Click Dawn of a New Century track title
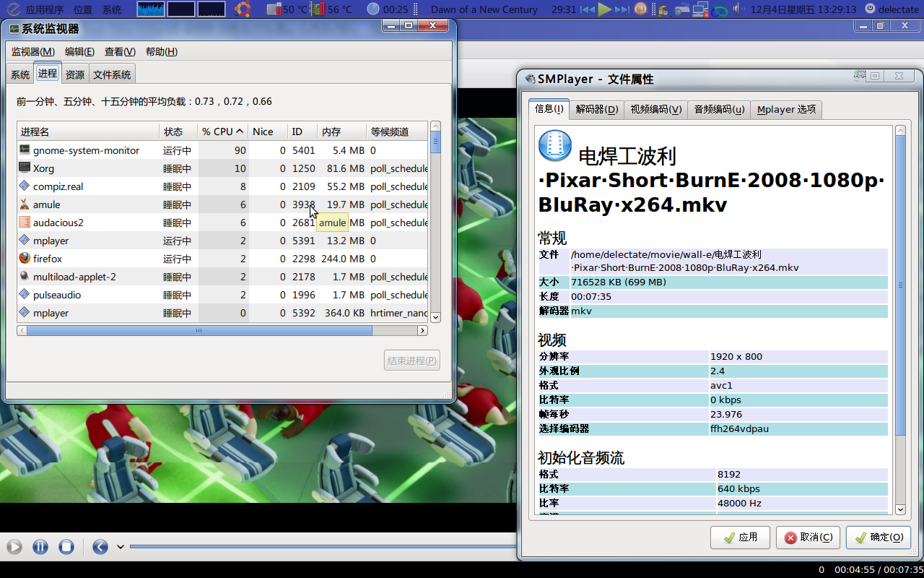Viewport: 924px width, 578px height. (484, 9)
